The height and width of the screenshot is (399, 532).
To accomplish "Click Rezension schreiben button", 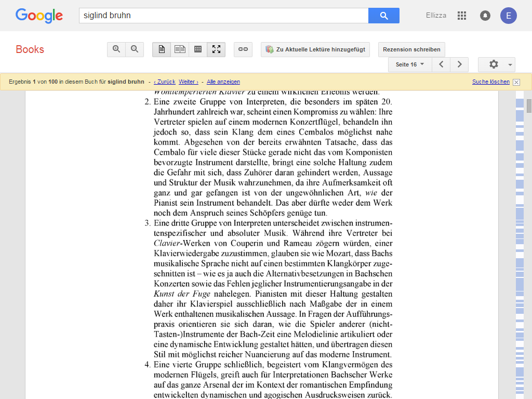I will [x=411, y=49].
